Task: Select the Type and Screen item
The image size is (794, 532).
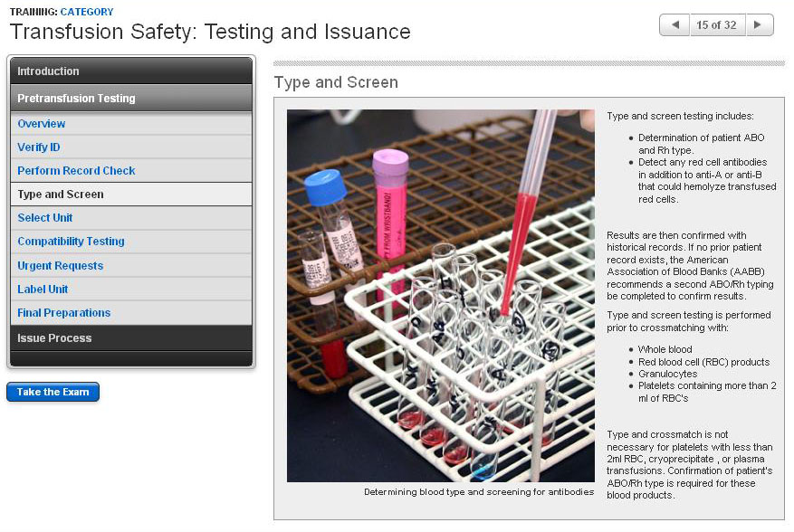Action: pos(61,195)
